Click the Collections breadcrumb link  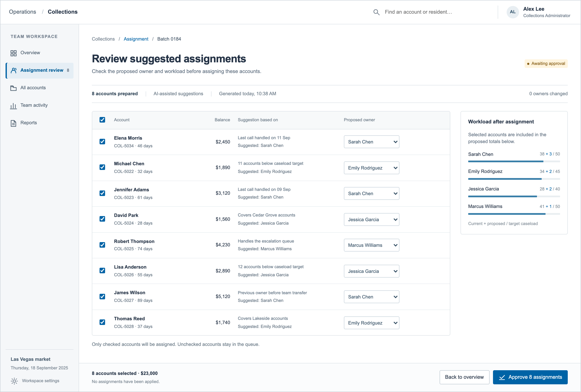point(103,39)
